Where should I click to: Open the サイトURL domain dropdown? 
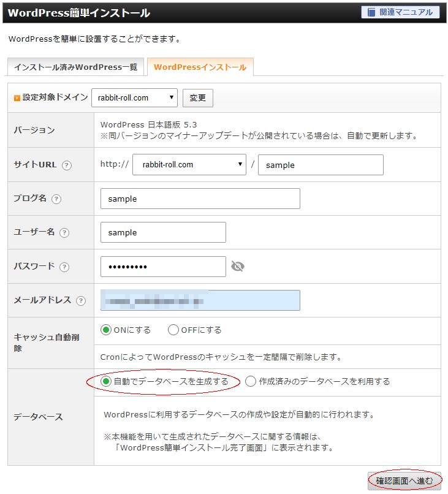[189, 164]
